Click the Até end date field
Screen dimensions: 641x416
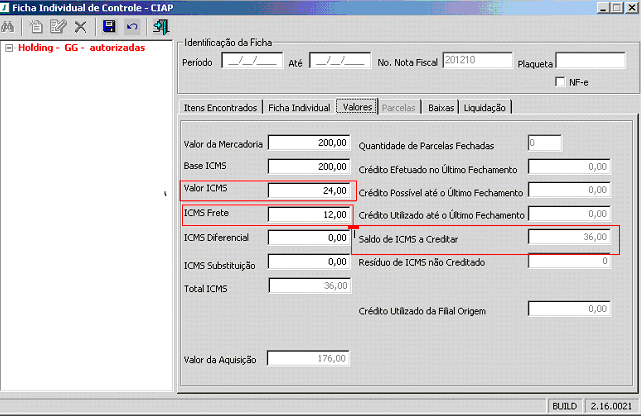point(340,61)
